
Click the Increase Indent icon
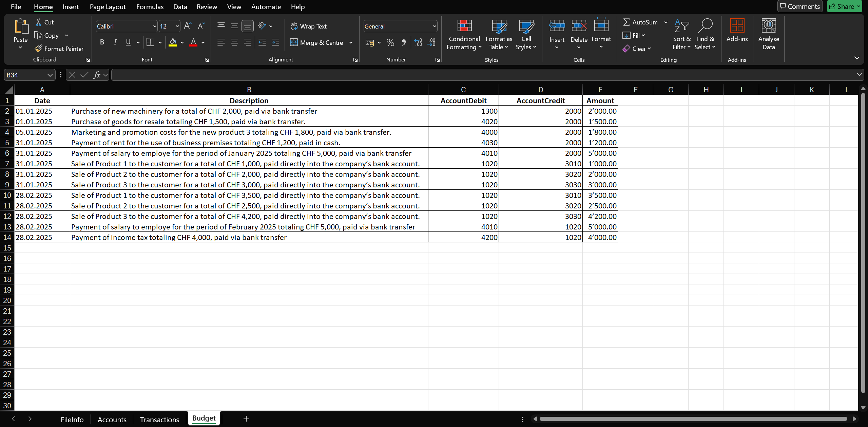[275, 42]
